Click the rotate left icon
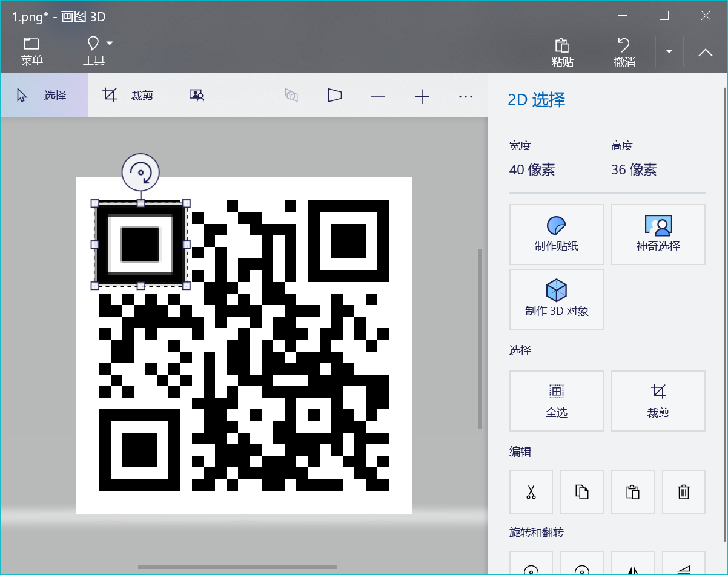 [531, 563]
